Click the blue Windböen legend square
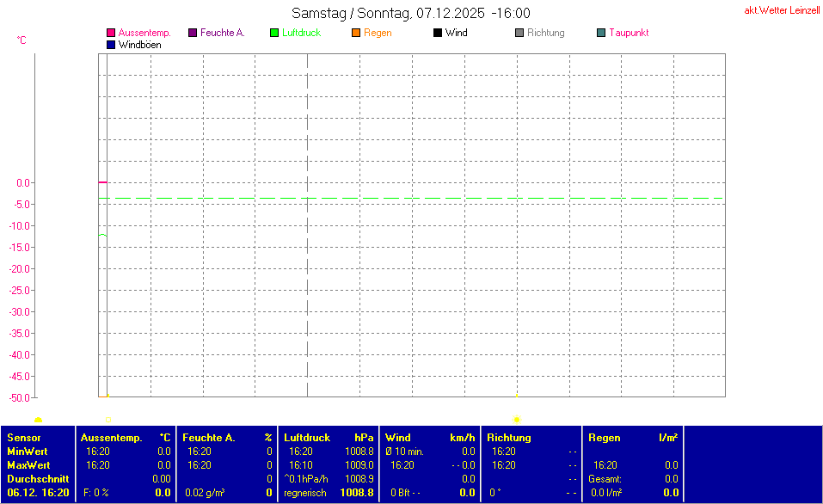The width and height of the screenshot is (823, 504). (111, 45)
